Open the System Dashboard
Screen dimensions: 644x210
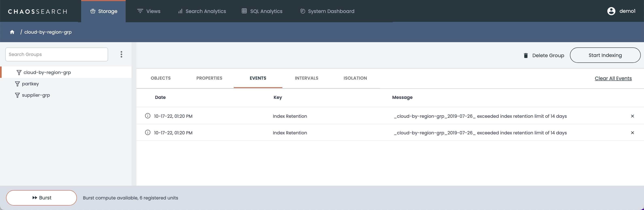(x=327, y=11)
